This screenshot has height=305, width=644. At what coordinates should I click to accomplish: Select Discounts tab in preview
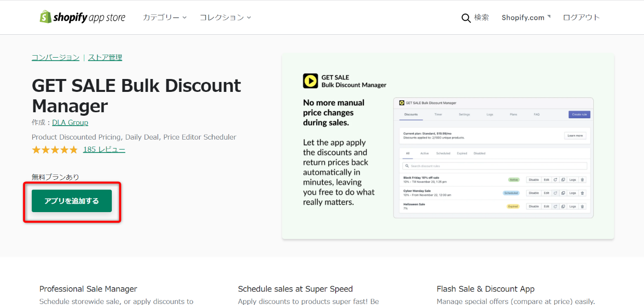411,114
